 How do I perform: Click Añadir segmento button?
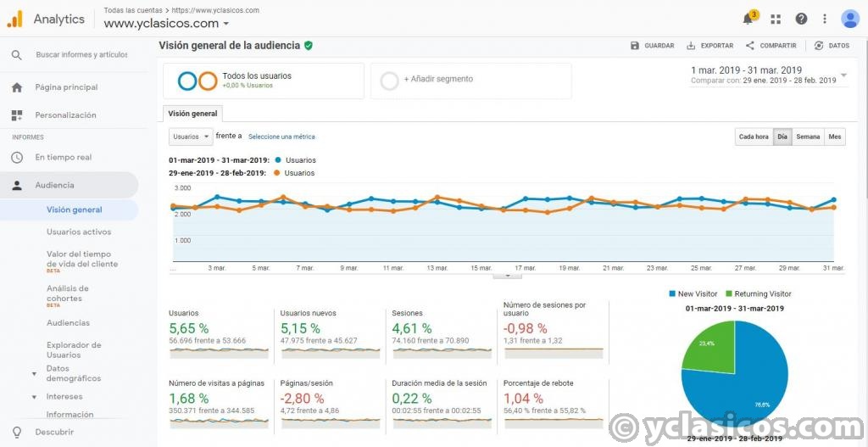[x=437, y=80]
